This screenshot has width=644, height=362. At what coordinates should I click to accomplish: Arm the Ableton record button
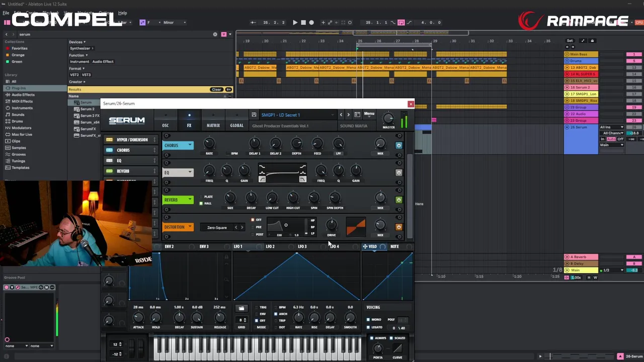[x=311, y=22]
